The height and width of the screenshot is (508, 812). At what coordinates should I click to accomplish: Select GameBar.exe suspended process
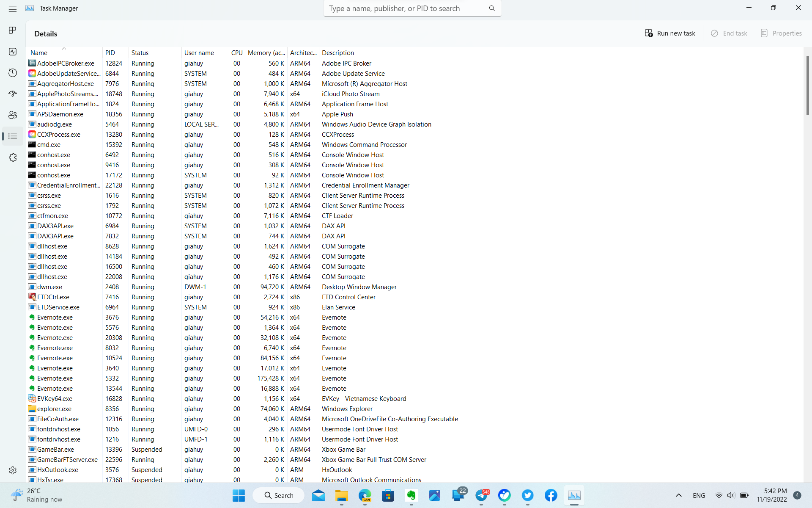point(414,449)
